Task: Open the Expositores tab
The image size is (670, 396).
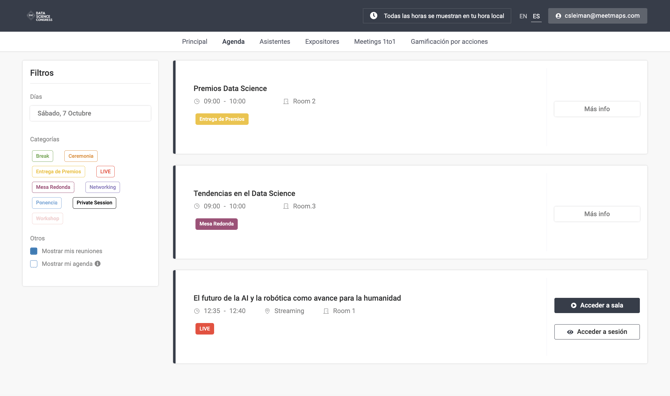Action: click(322, 41)
